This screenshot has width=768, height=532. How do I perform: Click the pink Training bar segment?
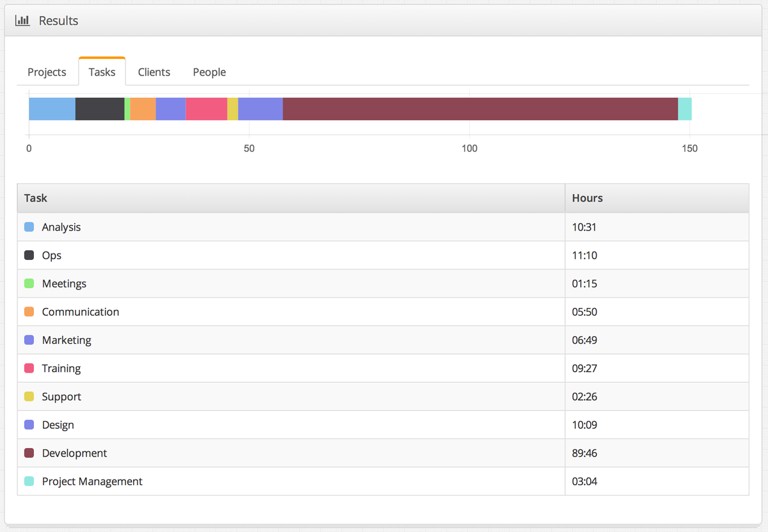point(207,109)
